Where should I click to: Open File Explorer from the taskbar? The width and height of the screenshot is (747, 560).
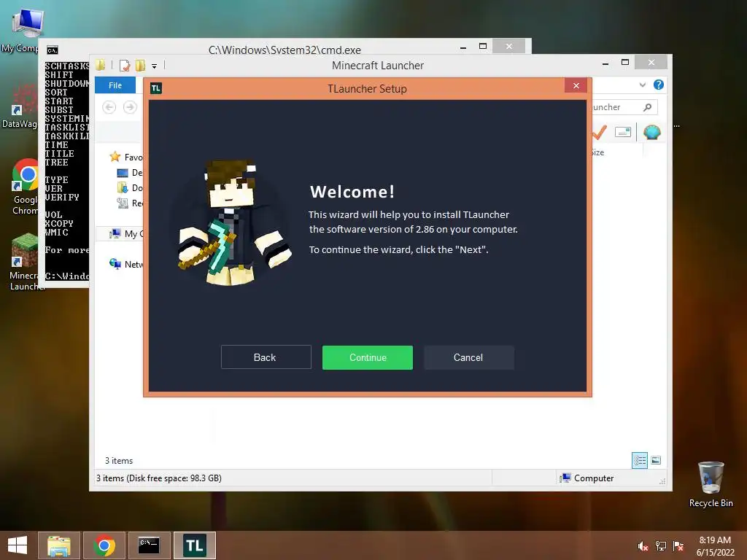click(x=59, y=545)
